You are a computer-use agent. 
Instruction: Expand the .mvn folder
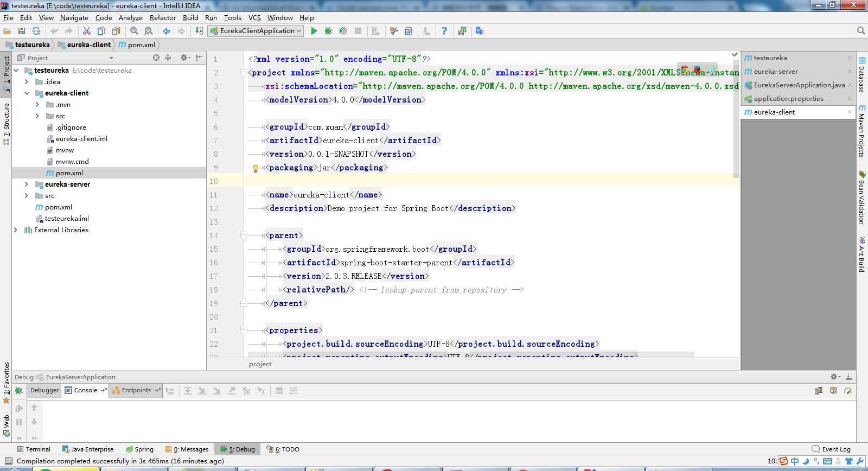pyautogui.click(x=37, y=105)
